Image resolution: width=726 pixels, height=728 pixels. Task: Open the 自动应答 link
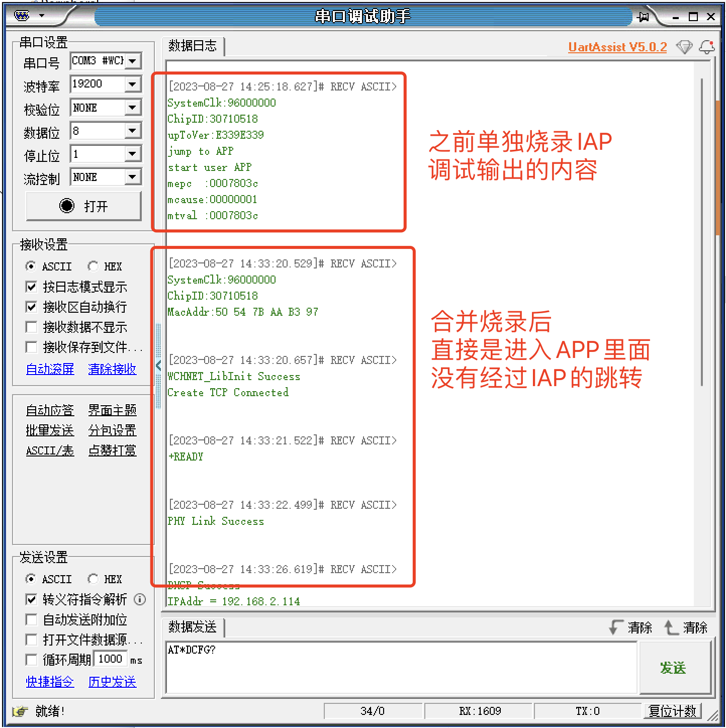click(50, 410)
